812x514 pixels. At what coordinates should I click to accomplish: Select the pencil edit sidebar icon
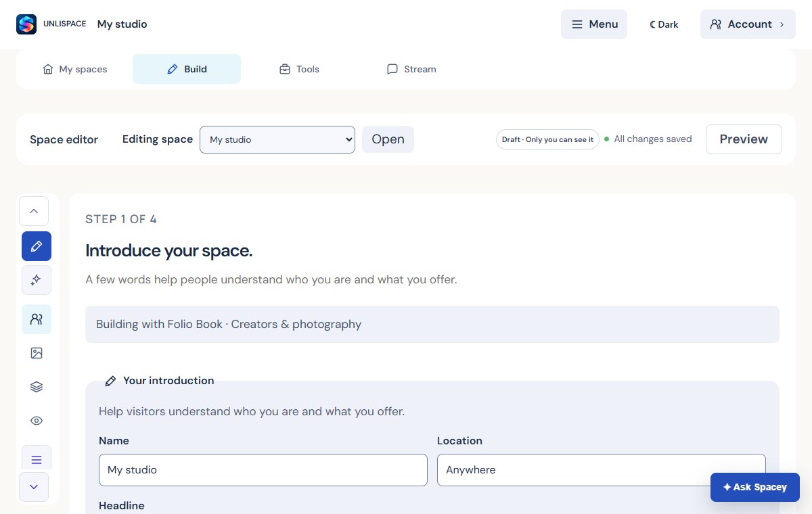coord(37,246)
